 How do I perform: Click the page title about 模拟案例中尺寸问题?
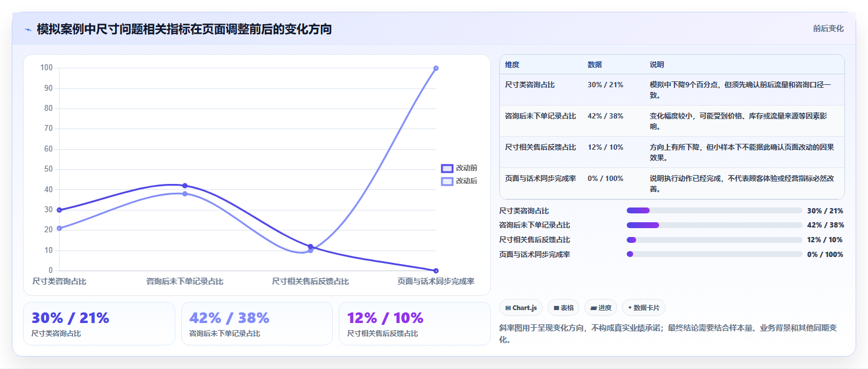pos(184,29)
